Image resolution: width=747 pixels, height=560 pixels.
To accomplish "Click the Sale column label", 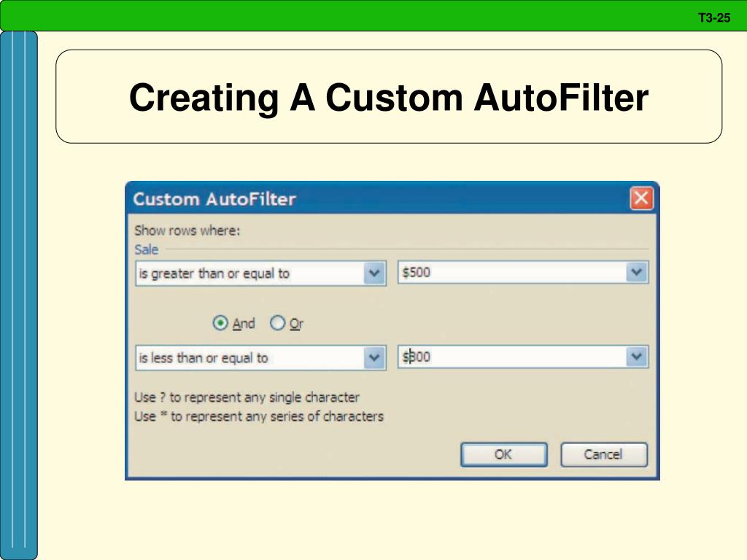I will pos(146,249).
